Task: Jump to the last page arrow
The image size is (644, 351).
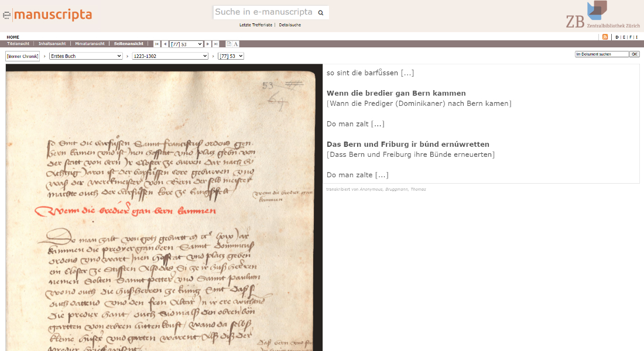Action: [215, 44]
